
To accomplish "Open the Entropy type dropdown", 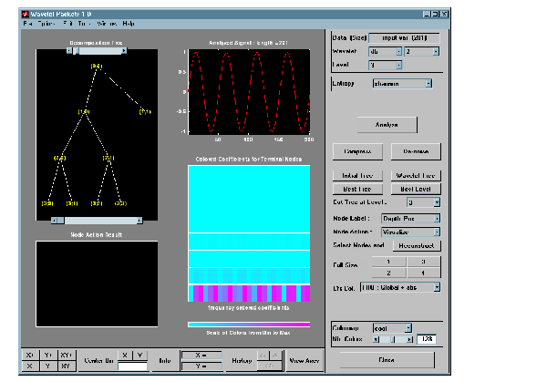I will point(402,83).
